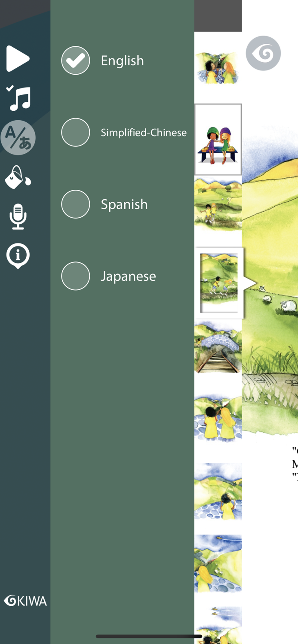Tap the Simplified-Chinese text label

[x=144, y=133]
